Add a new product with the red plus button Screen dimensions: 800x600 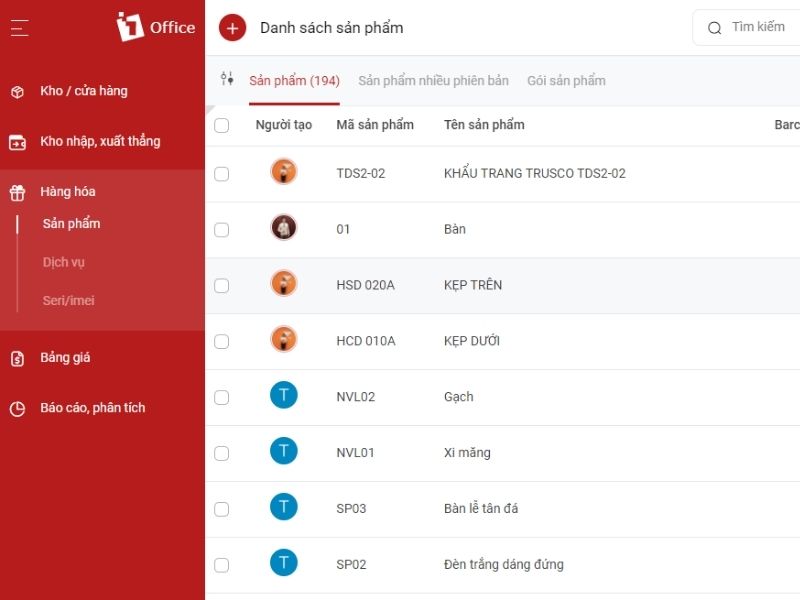[232, 28]
